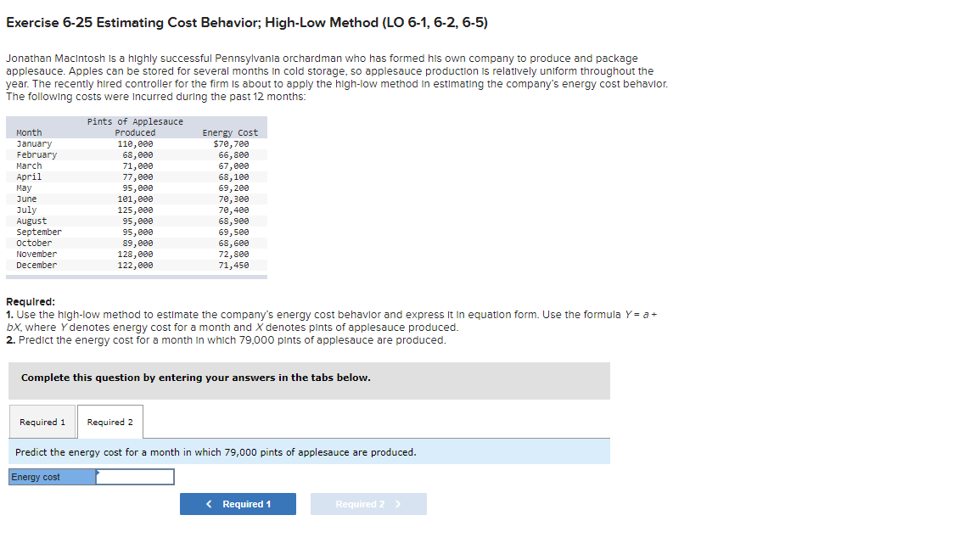The width and height of the screenshot is (976, 560).
Task: Click the Month column header
Action: [29, 132]
